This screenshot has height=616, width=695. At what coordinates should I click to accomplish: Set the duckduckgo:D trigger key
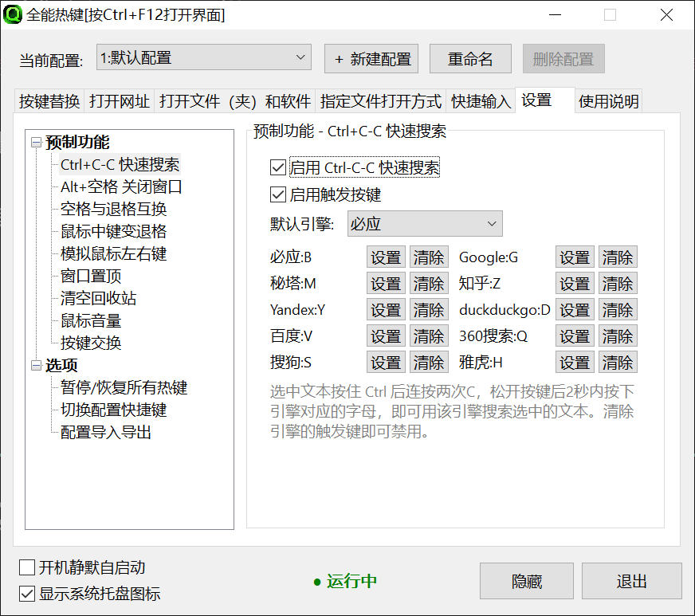[x=575, y=309]
